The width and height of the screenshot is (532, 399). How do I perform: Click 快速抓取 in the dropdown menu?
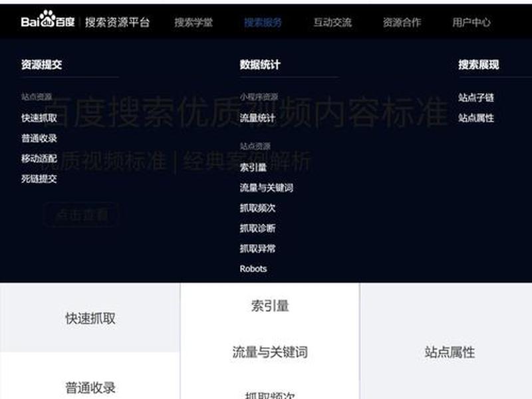click(x=39, y=118)
